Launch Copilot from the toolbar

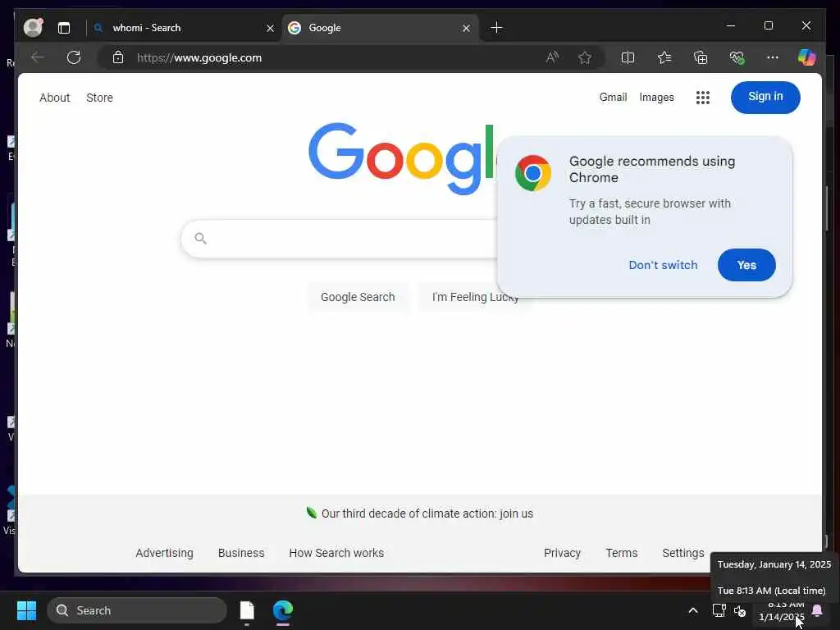click(806, 57)
